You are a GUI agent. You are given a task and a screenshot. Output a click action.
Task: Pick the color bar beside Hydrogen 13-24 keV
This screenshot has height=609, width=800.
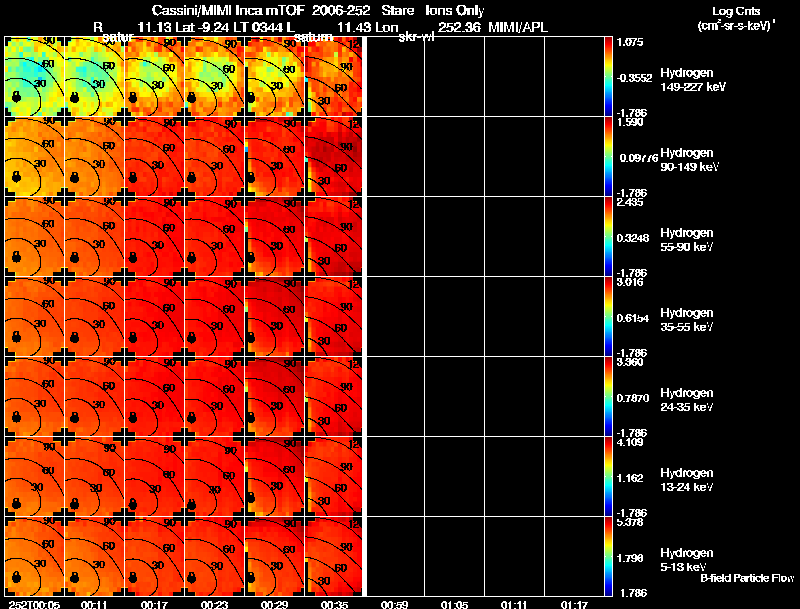608,476
